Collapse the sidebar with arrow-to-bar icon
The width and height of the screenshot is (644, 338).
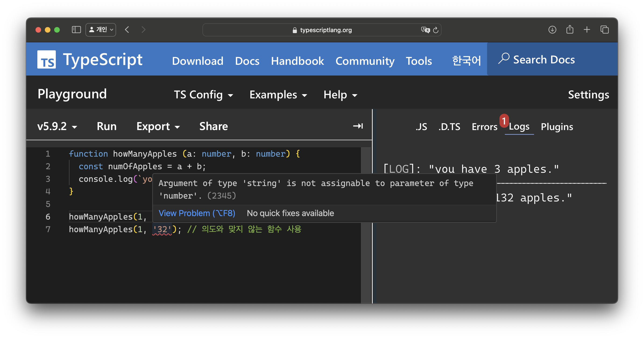[x=358, y=126]
